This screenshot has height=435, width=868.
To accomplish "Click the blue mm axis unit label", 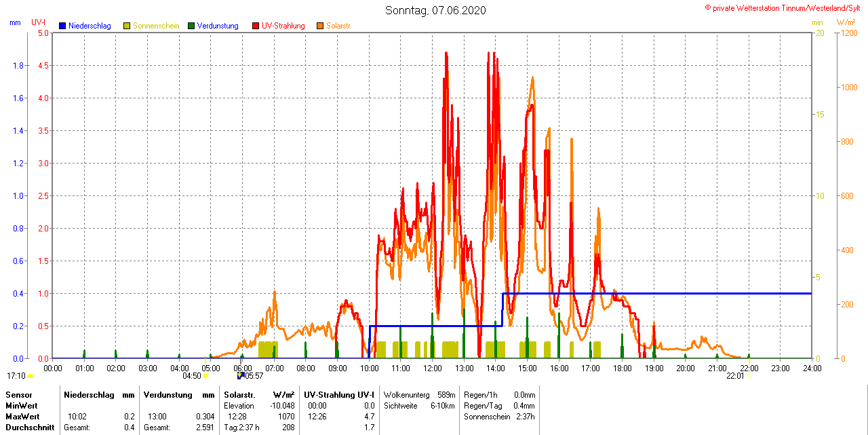I will coord(15,22).
